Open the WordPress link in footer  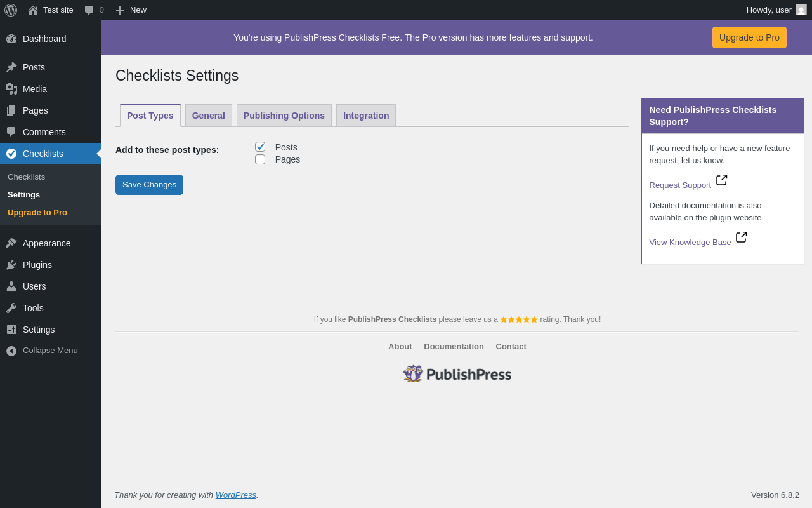(236, 495)
